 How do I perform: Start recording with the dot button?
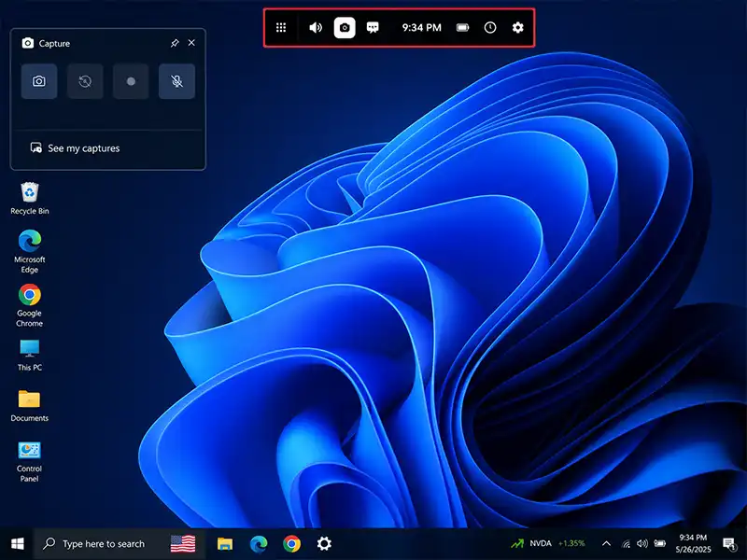(131, 81)
